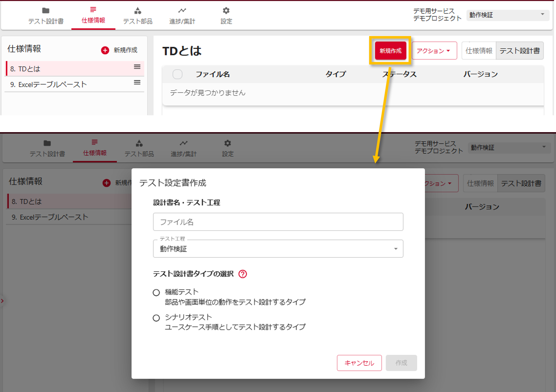This screenshot has height=392, width=556.
Task: Switch to テスト設計書 toggle in top panel
Action: (520, 51)
